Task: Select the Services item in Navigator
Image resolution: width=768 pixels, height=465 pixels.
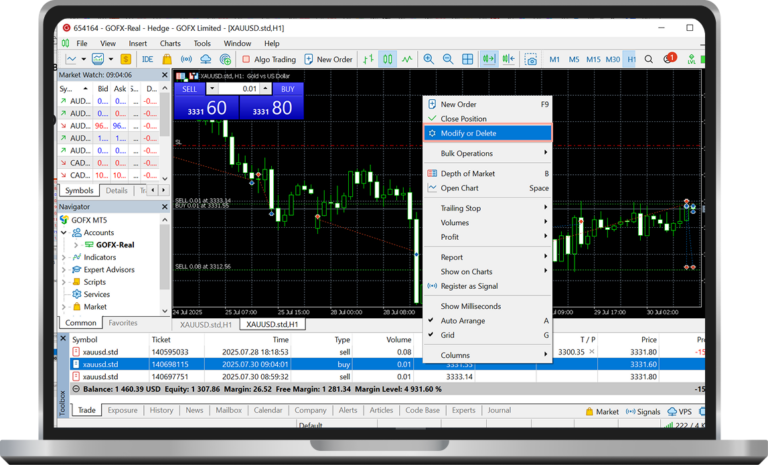Action: click(96, 294)
